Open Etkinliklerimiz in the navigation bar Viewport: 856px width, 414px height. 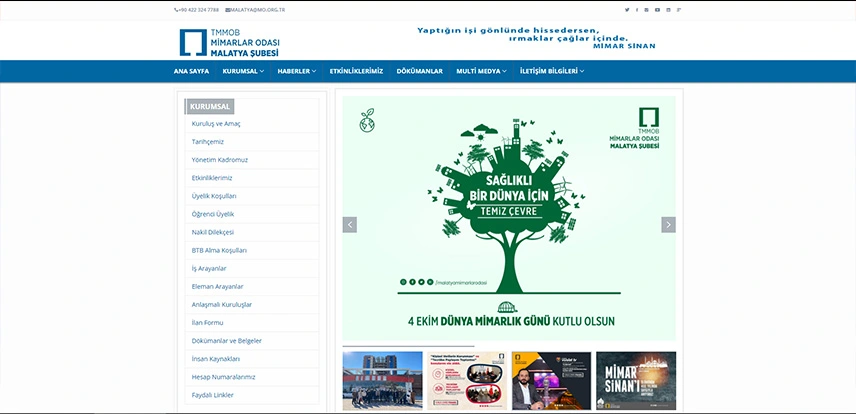coord(356,71)
